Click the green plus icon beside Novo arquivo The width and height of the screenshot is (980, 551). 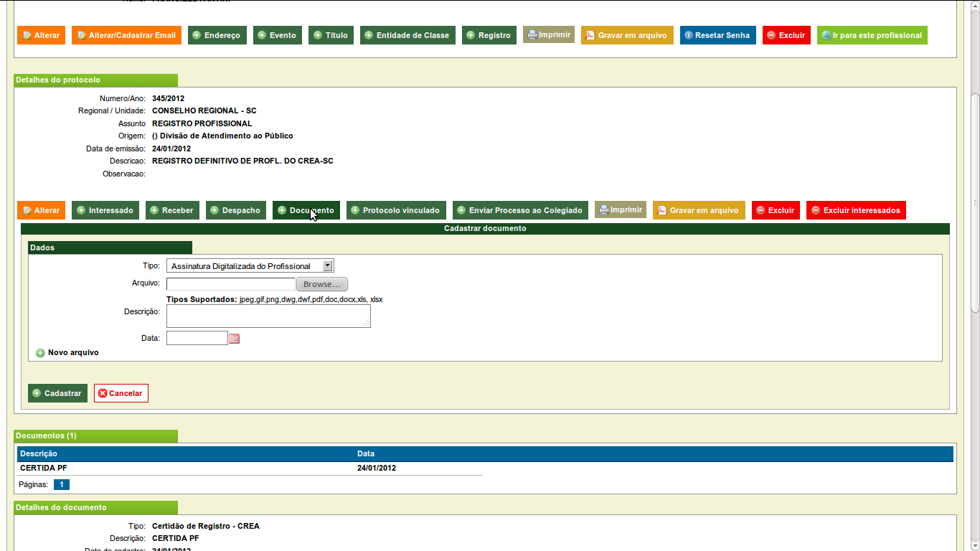tap(40, 353)
